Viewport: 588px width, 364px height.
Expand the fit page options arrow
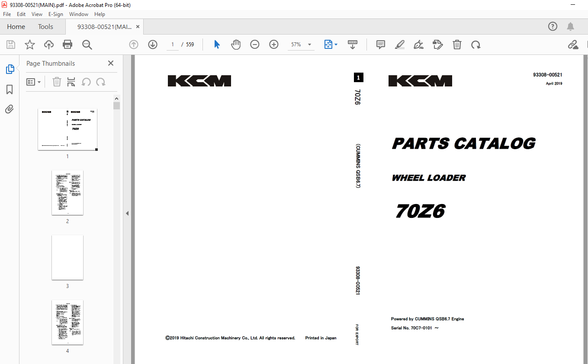coord(336,45)
